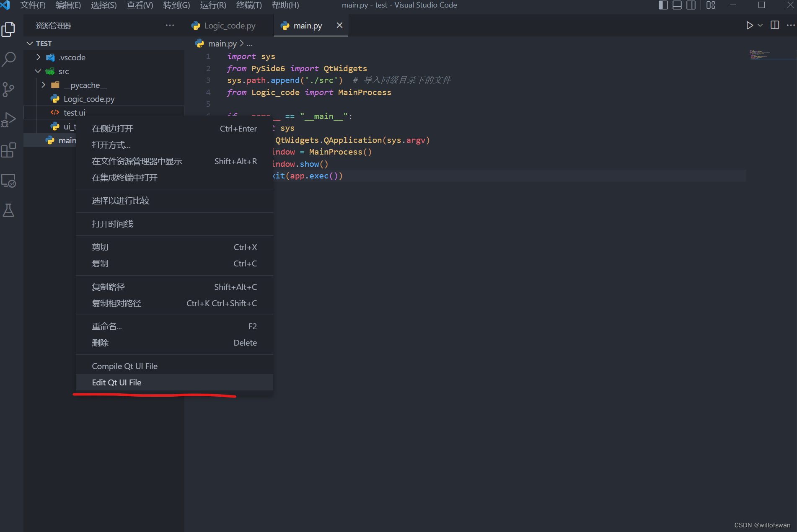Viewport: 797px width, 532px height.
Task: Click main.py in the breadcrumb bar
Action: [222, 44]
